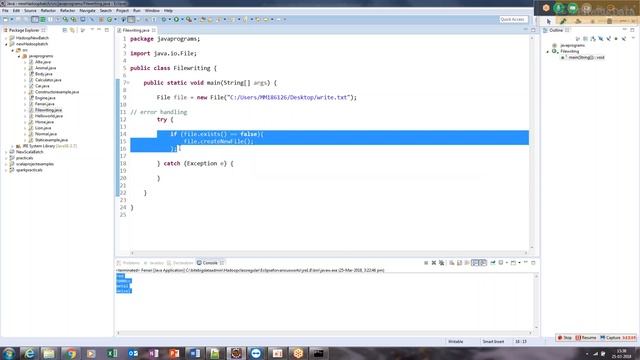Select Lion.java in Package Explorer
Viewport: 640px width, 360px height.
coord(43,128)
